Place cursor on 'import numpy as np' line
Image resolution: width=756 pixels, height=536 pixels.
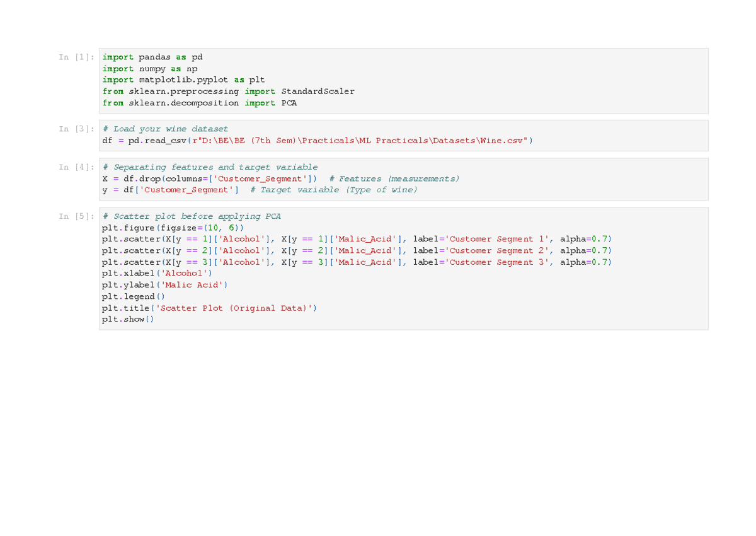tap(150, 69)
